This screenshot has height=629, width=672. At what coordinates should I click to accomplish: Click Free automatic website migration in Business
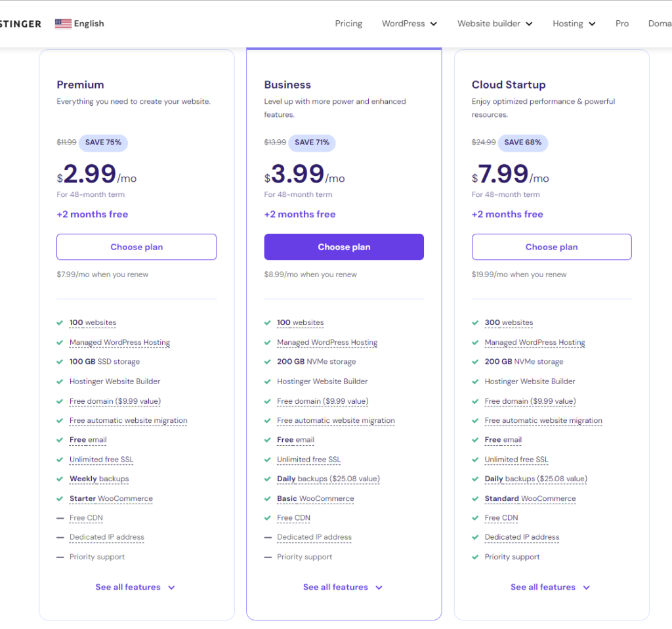335,420
